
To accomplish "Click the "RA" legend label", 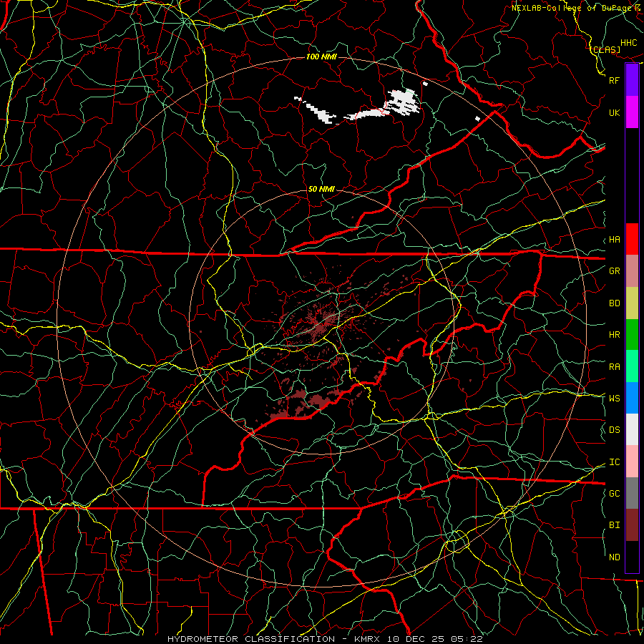I will (x=614, y=367).
